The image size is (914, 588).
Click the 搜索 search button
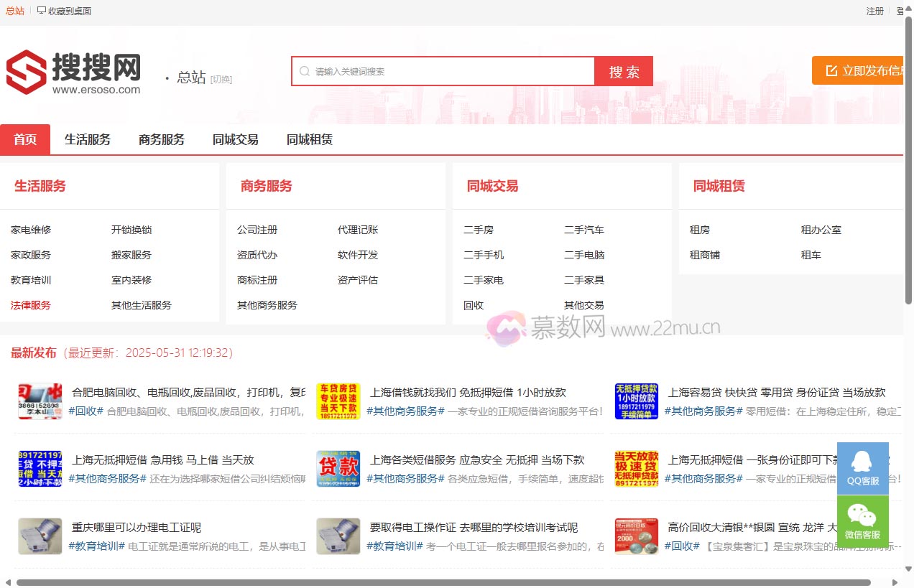(x=623, y=71)
